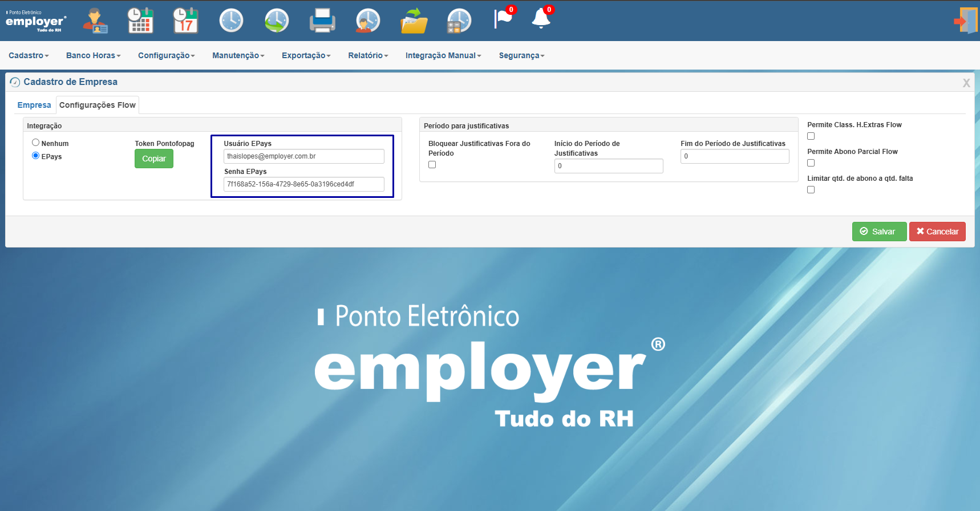Screen dimensions: 980x511
Task: Click the Salvar button
Action: 879,232
